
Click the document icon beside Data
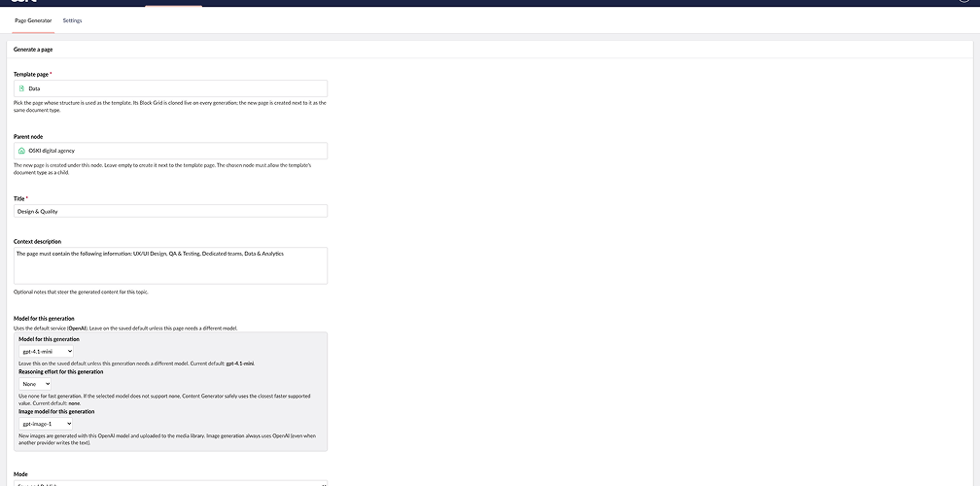(21, 88)
